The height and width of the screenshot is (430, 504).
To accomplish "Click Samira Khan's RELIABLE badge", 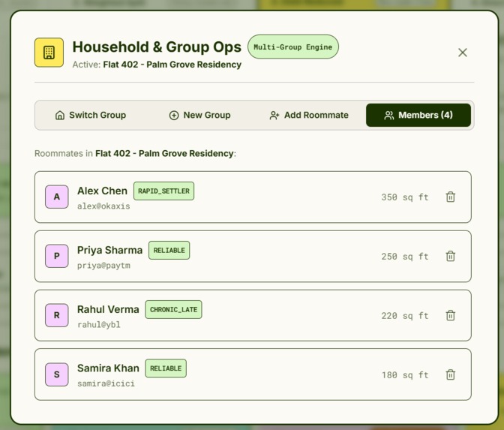I will click(166, 368).
